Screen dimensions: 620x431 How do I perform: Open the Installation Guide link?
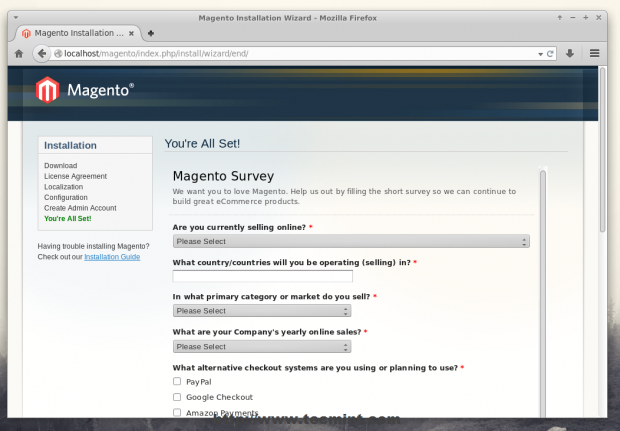point(112,257)
